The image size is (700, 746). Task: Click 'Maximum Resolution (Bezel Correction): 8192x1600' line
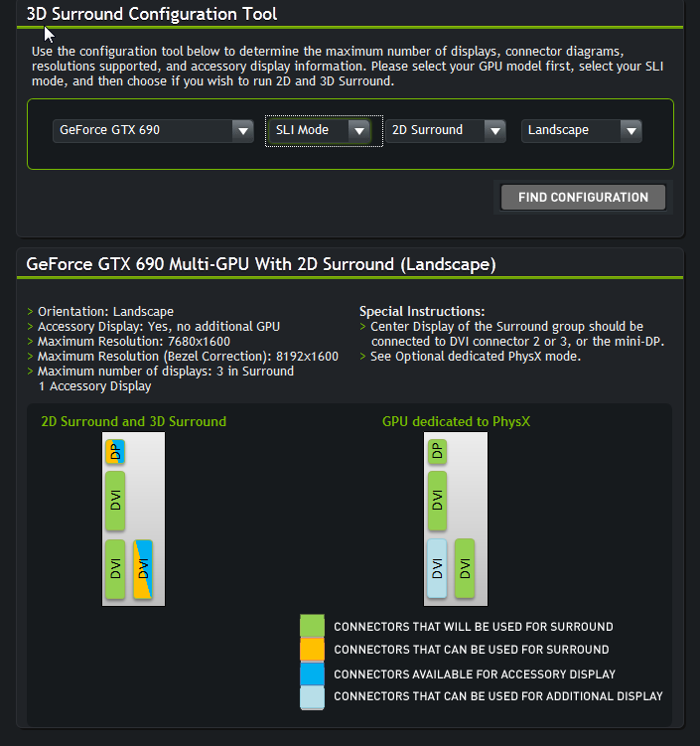(x=188, y=357)
